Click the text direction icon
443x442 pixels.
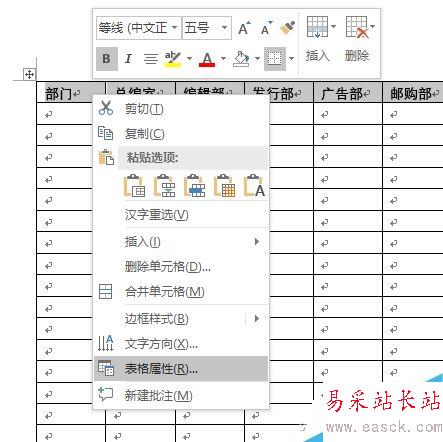pos(106,343)
